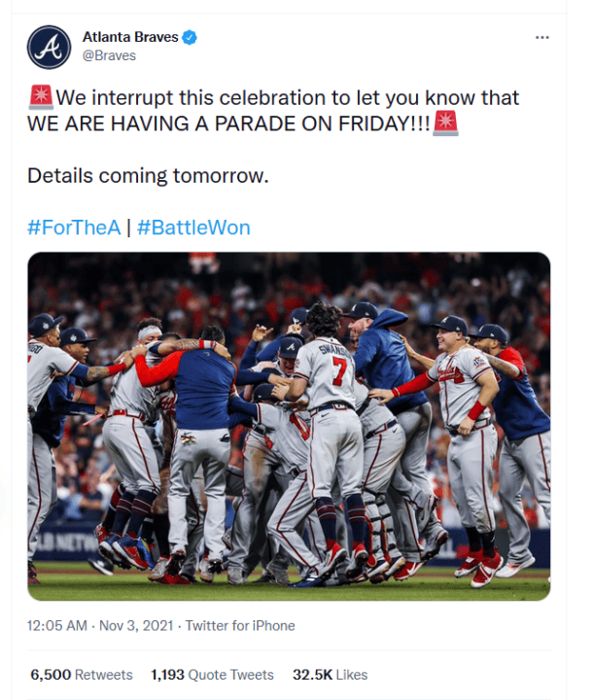Click the siren emoji after "FRIDAY!!!"

click(445, 123)
